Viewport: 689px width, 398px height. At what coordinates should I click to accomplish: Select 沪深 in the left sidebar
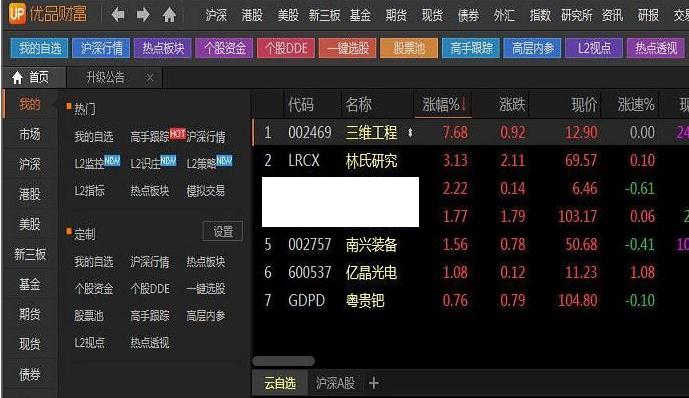(30, 164)
